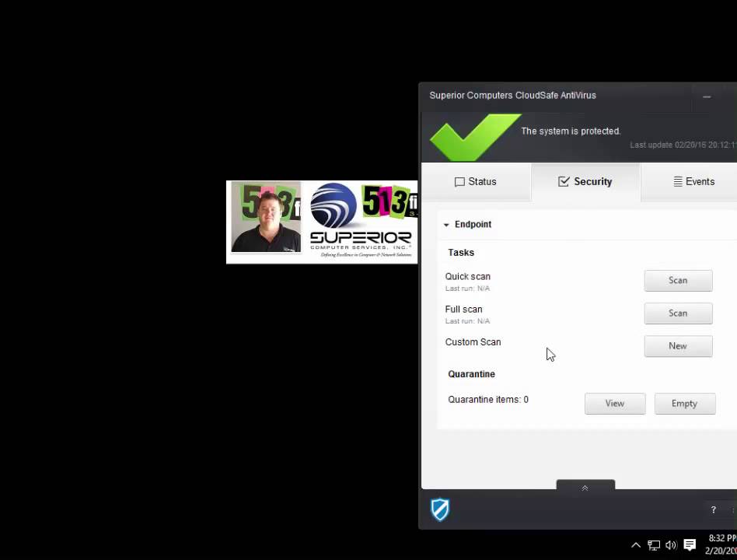Click the 'Full scan' label
The height and width of the screenshot is (560, 737).
(x=463, y=310)
